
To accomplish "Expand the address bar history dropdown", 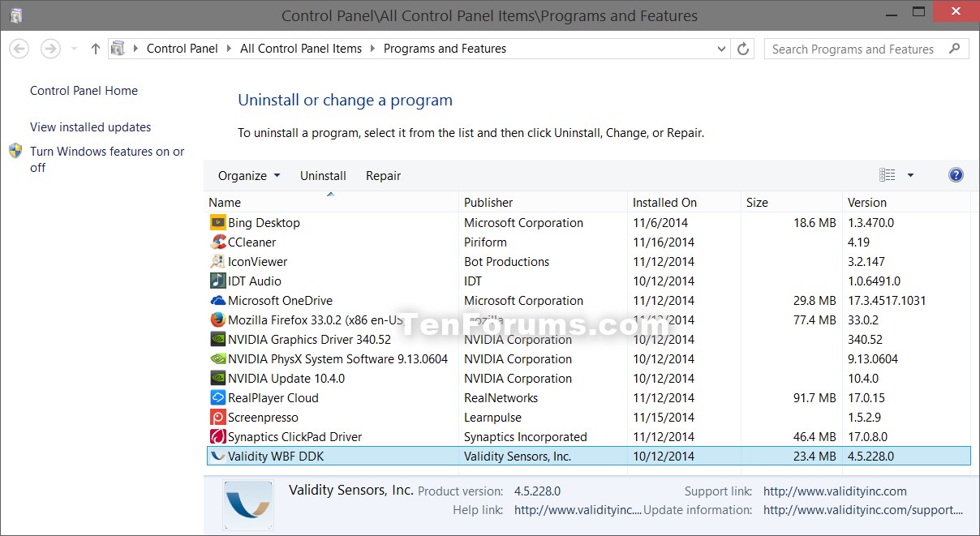I will coord(722,48).
